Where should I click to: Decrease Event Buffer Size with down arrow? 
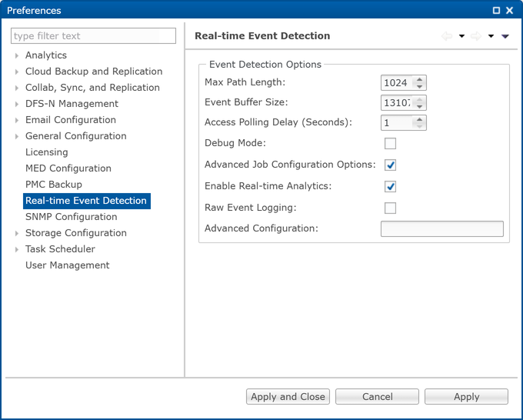[420, 106]
